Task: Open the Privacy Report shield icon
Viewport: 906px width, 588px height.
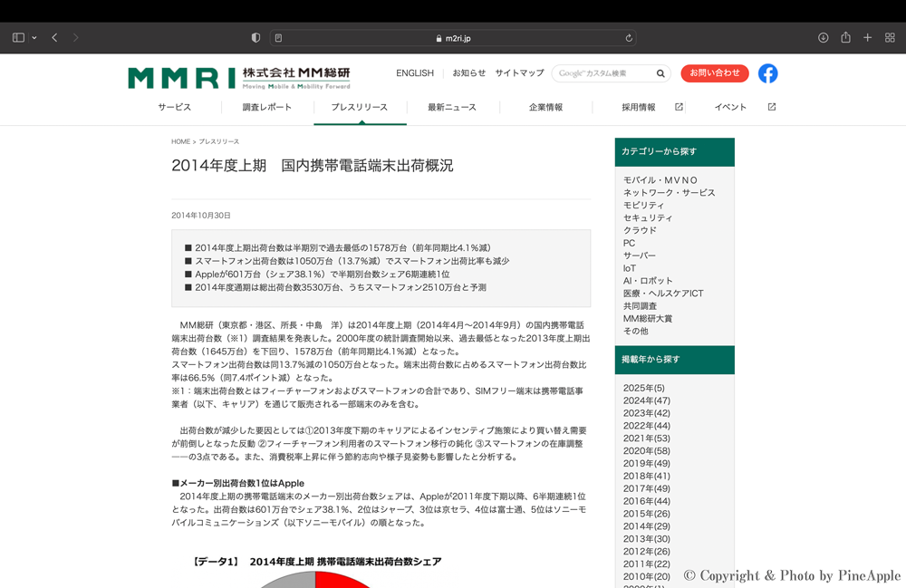Action: point(255,37)
